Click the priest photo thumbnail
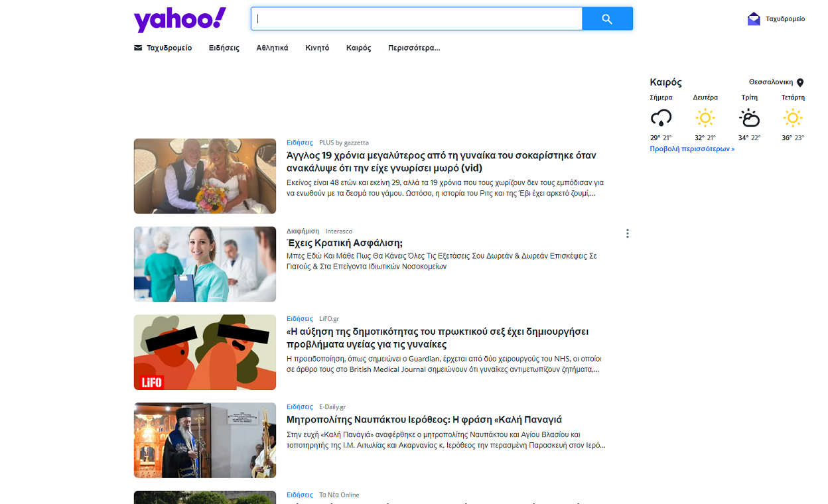 point(205,440)
